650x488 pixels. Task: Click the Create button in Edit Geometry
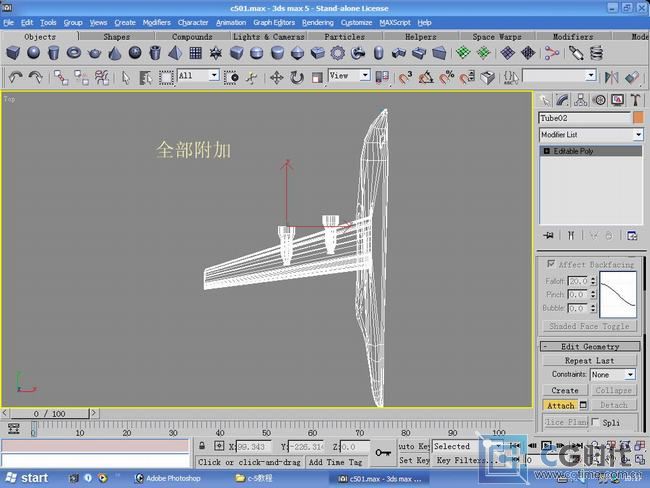pos(565,390)
